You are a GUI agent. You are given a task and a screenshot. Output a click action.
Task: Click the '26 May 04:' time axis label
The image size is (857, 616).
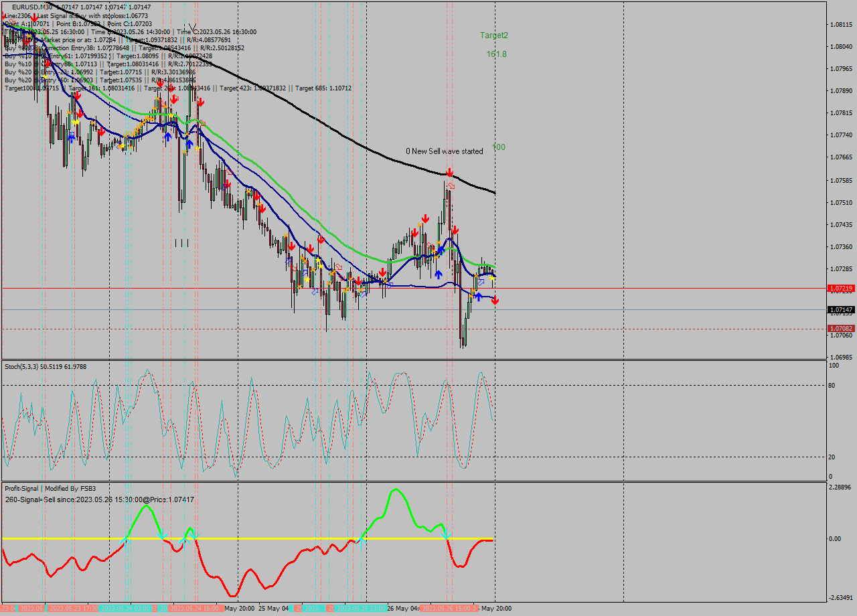coord(404,609)
